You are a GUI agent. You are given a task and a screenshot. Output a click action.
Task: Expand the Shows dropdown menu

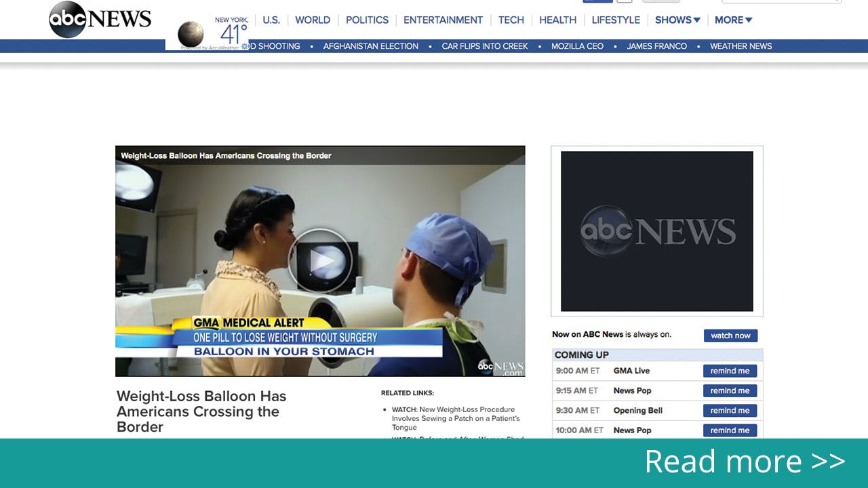click(677, 20)
